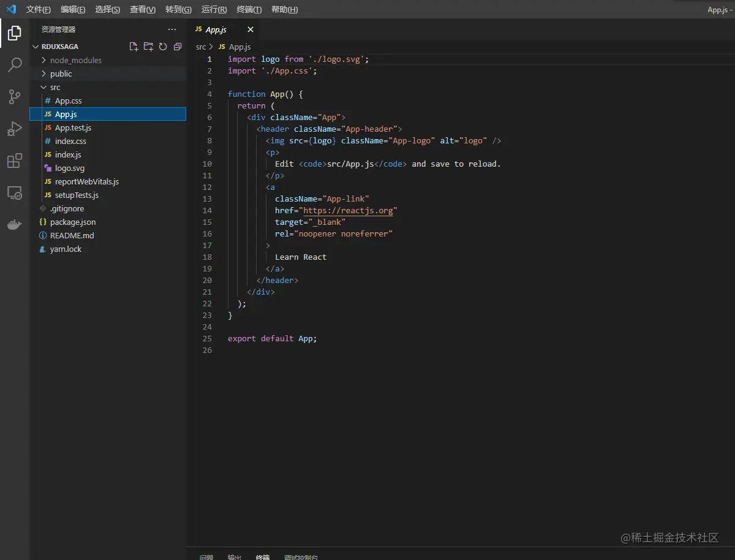Switch to the 终端 panel tab
The image size is (735, 560).
coord(263,557)
